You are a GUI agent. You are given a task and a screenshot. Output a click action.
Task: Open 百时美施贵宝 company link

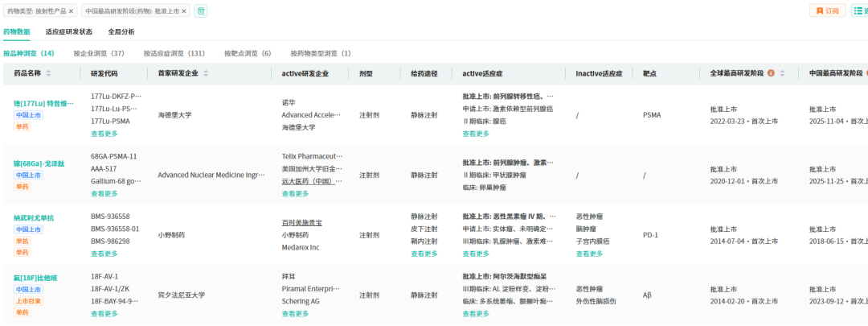(301, 223)
